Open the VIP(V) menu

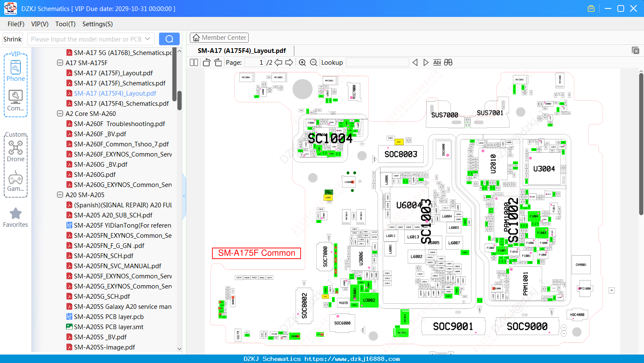point(40,24)
